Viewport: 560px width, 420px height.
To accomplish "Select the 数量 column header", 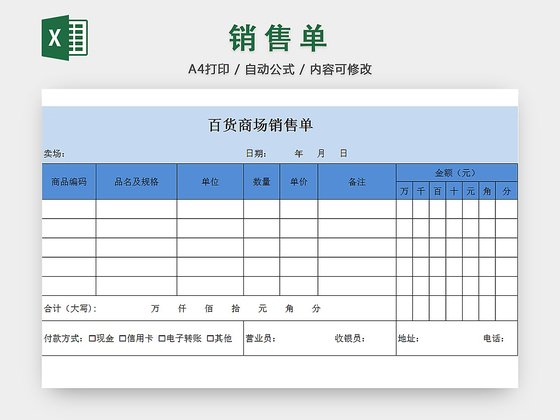I will 261,182.
